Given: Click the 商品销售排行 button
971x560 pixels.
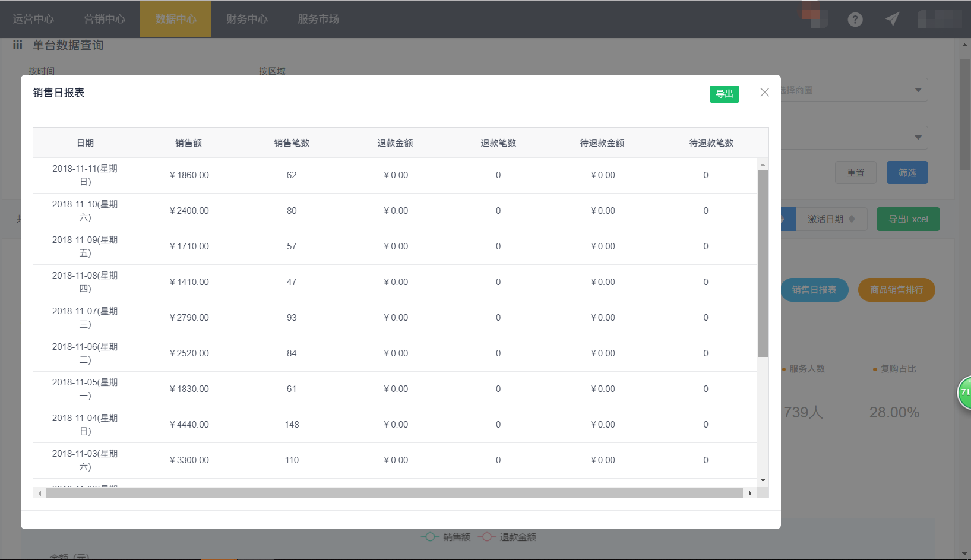Looking at the screenshot, I should point(897,290).
